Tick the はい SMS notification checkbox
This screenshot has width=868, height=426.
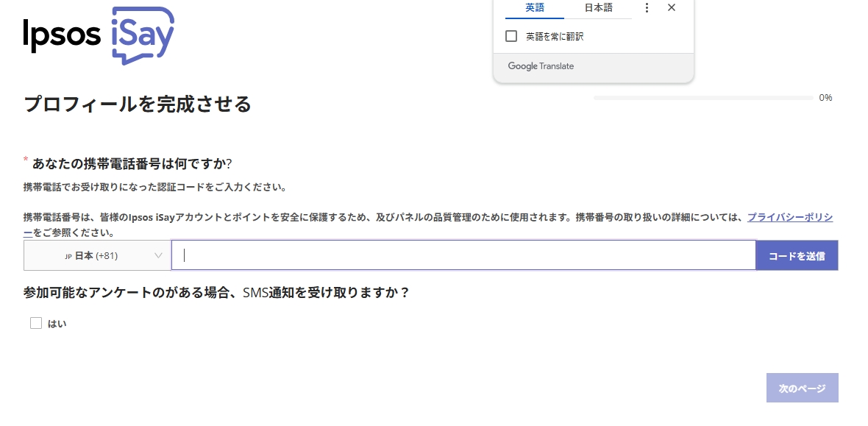36,323
